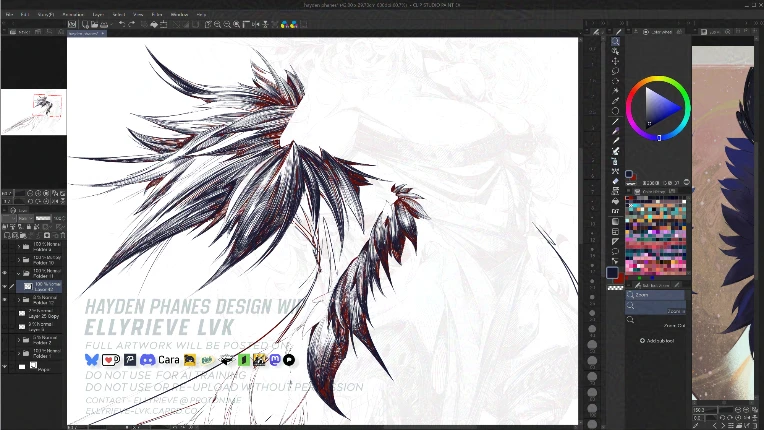Viewport: 764px width, 430px height.
Task: Open the Window menu
Action: coord(179,15)
